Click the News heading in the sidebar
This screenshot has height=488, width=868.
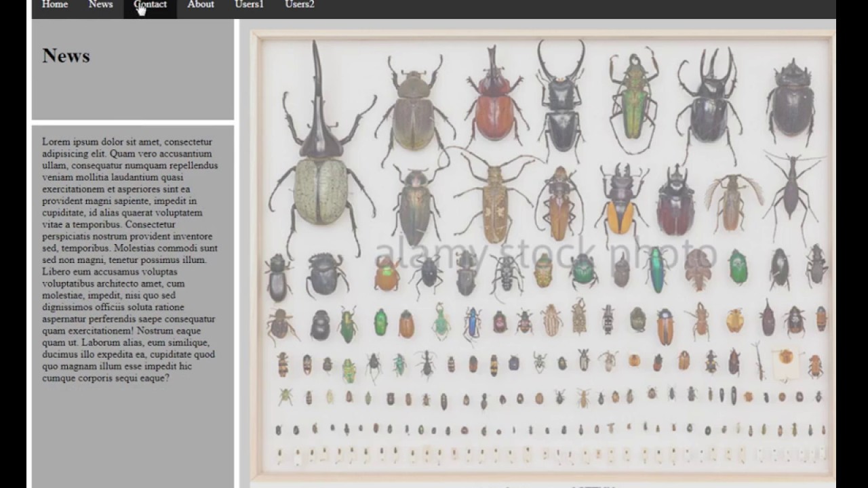point(66,56)
